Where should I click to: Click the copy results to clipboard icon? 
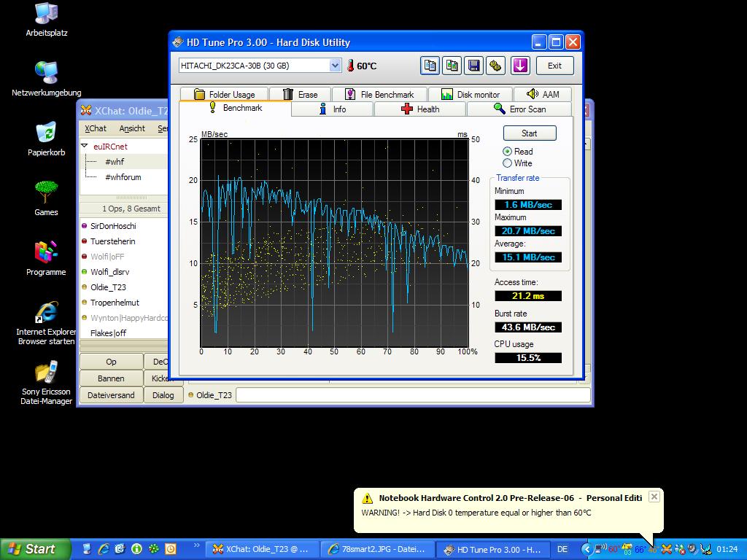click(x=430, y=66)
